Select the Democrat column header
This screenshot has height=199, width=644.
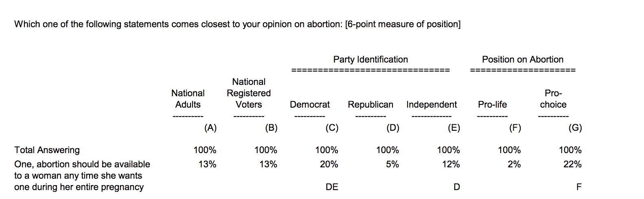[310, 104]
